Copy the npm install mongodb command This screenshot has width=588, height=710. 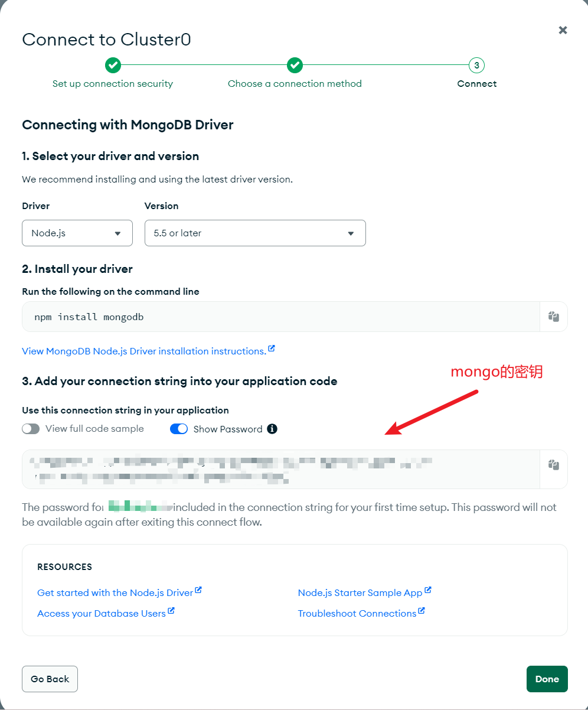[553, 317]
